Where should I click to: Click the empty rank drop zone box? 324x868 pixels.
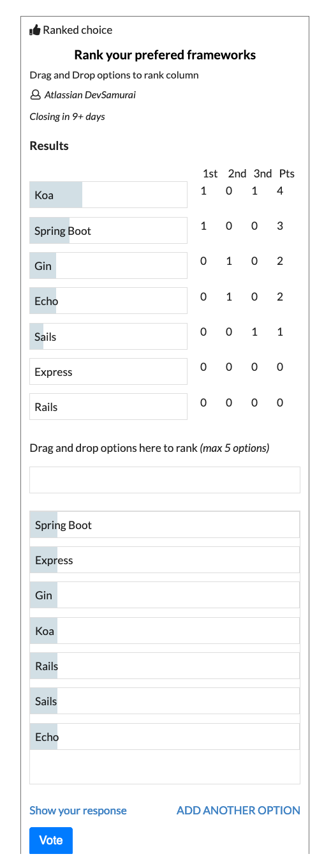165,480
